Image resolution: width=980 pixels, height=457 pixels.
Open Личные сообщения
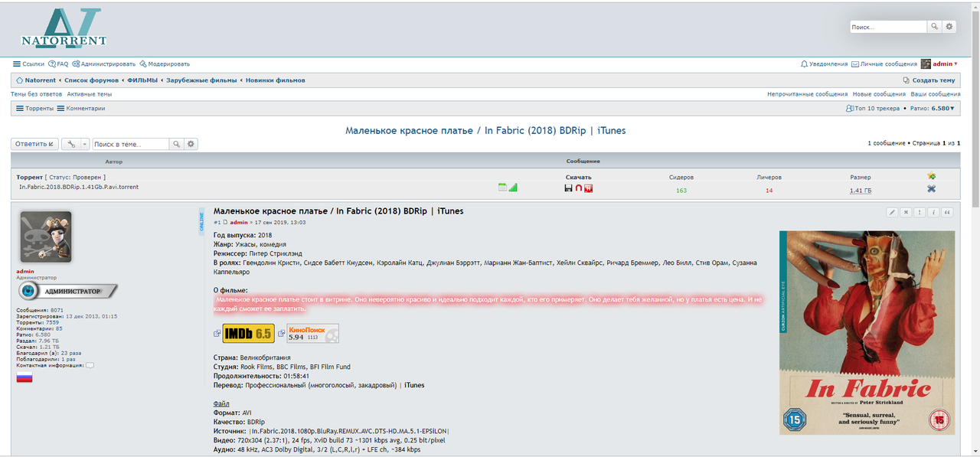click(884, 64)
